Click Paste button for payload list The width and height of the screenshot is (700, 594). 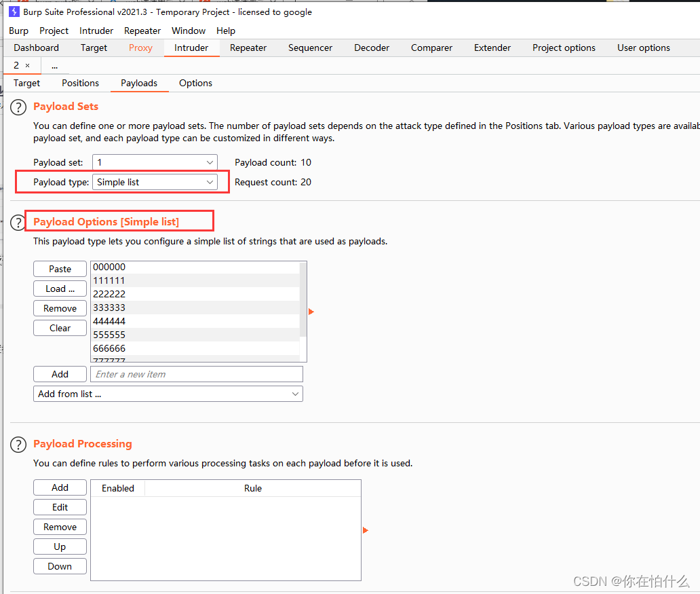60,269
